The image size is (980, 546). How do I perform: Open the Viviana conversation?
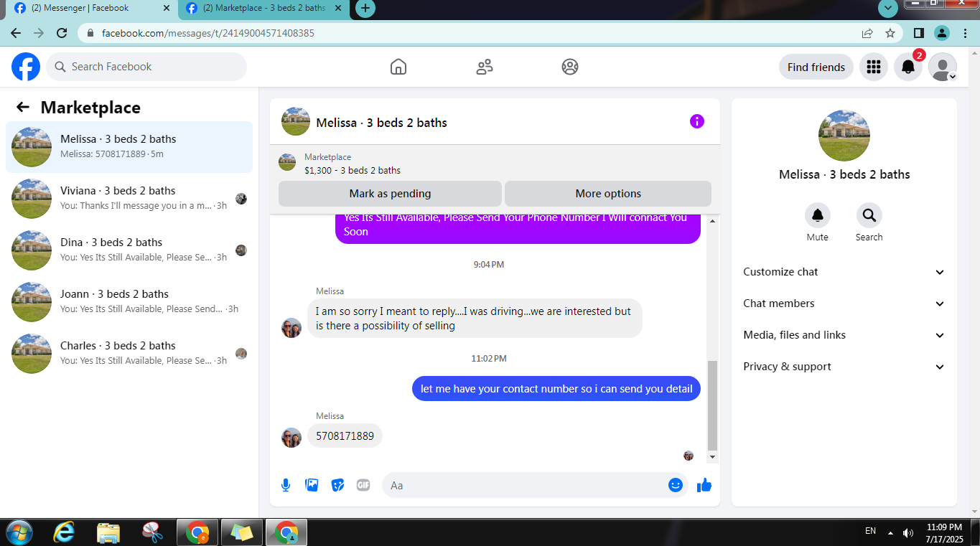[129, 199]
